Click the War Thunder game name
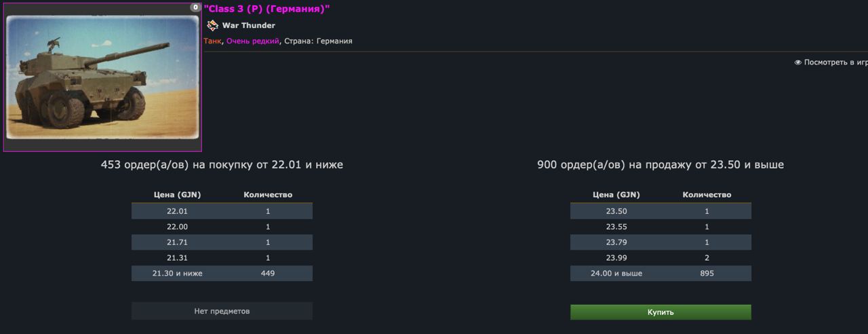 249,26
